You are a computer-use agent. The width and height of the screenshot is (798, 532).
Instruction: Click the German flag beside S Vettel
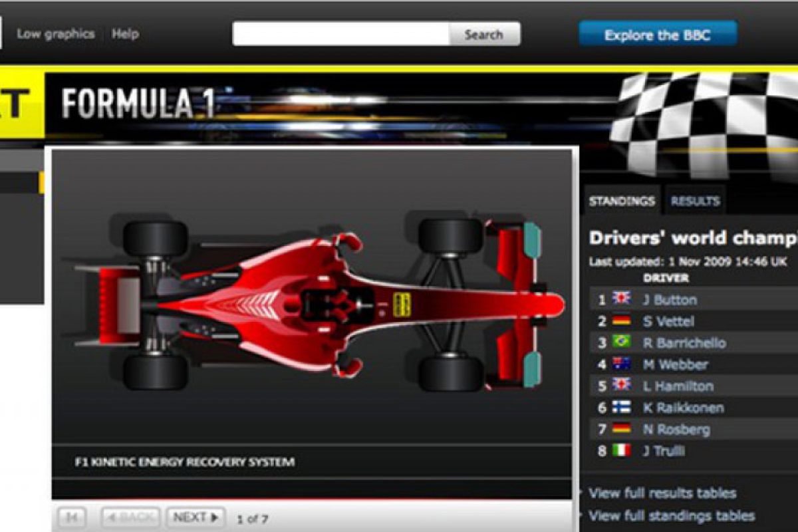622,321
